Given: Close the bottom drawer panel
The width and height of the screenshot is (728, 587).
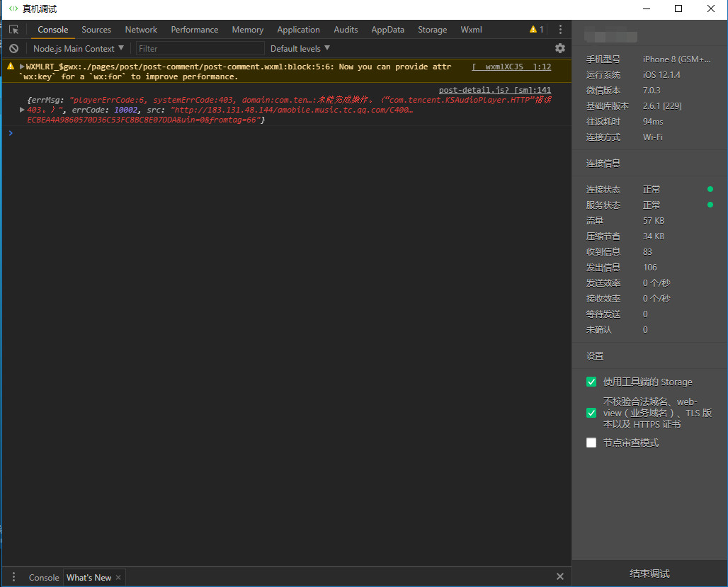Looking at the screenshot, I should pos(560,577).
